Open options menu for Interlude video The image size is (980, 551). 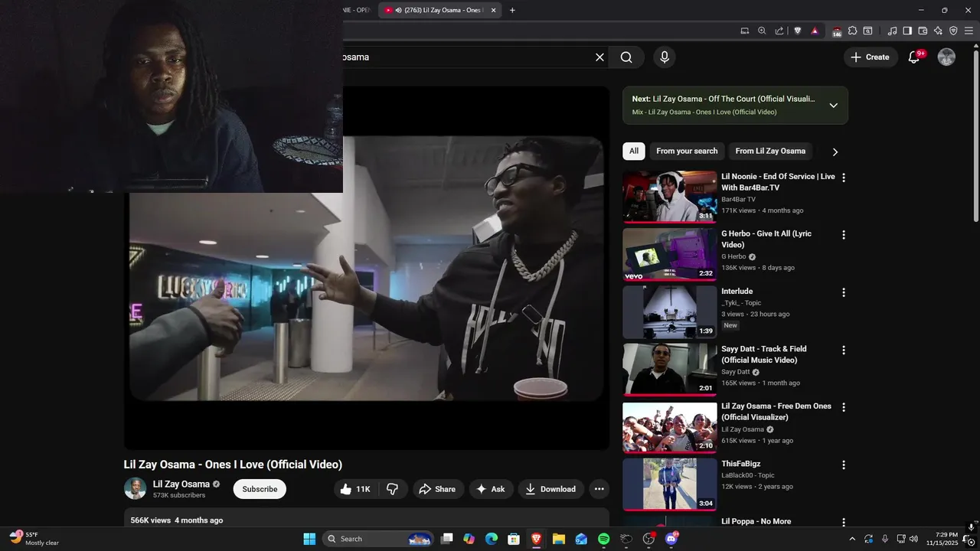pos(844,292)
